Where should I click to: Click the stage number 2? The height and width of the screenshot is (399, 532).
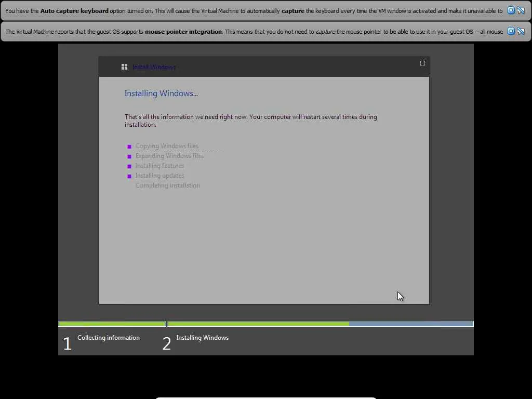click(167, 343)
